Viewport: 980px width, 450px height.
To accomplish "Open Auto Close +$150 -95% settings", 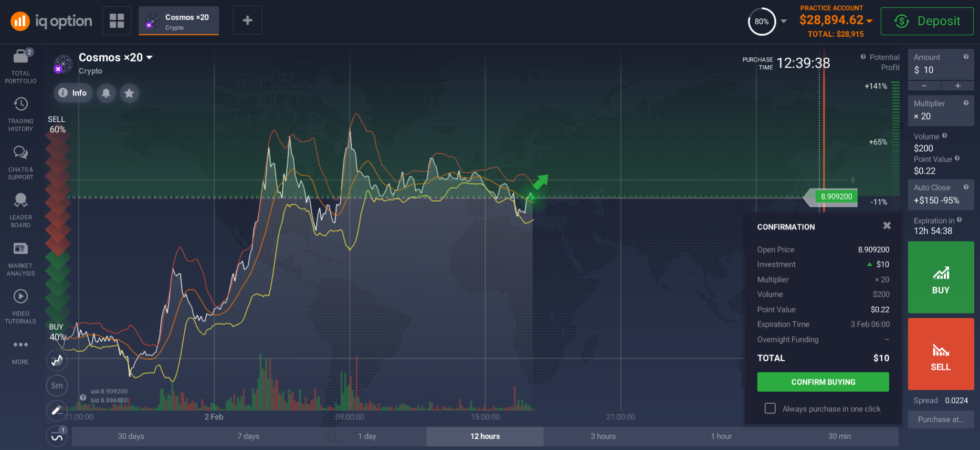I will tap(941, 194).
